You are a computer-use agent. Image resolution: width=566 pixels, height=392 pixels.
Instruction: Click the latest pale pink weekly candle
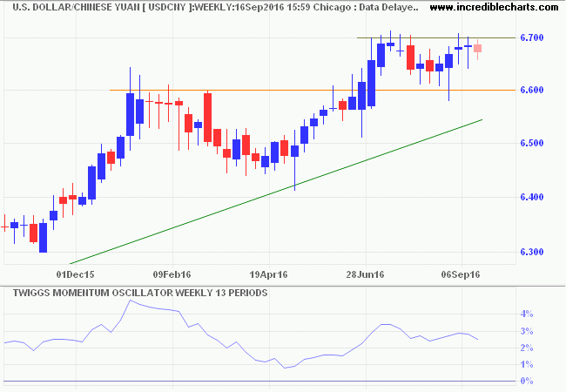pos(478,49)
